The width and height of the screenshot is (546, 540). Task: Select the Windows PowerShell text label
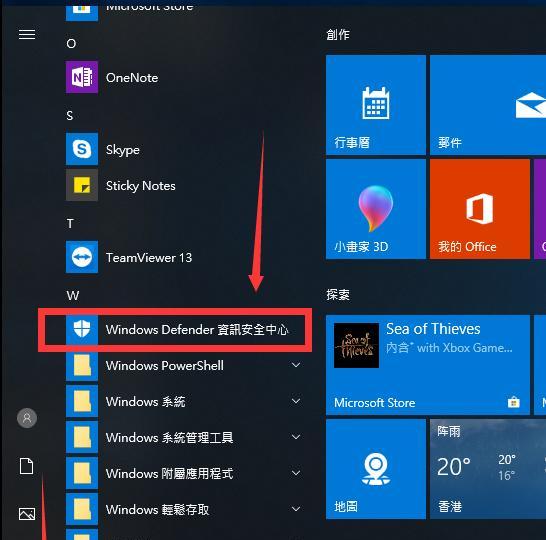[x=165, y=366]
